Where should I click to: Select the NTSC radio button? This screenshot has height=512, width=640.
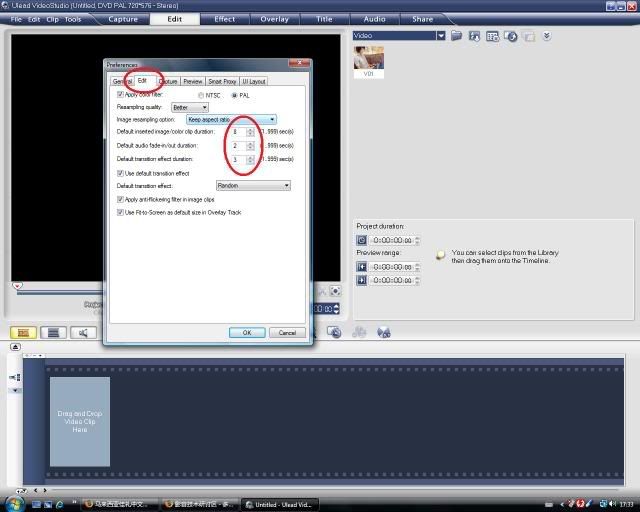[201, 95]
